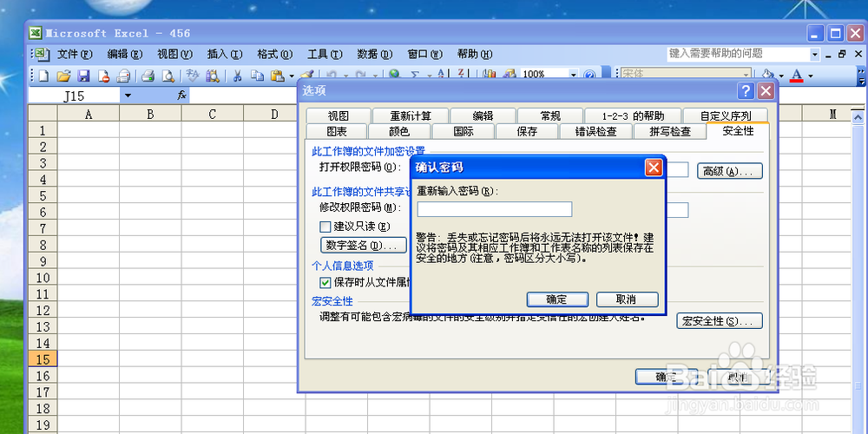
Task: Select column header B
Action: pyautogui.click(x=150, y=114)
